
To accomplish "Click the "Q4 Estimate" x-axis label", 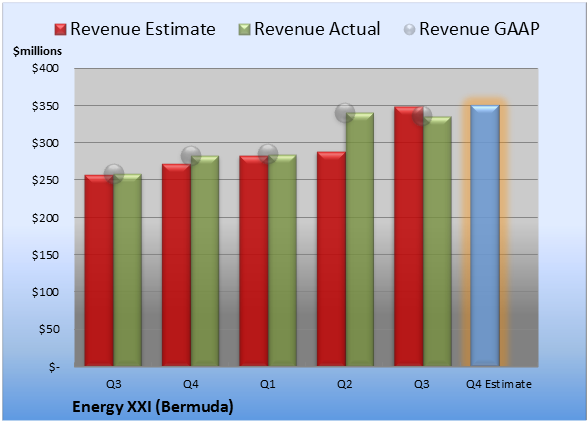I will 499,384.
